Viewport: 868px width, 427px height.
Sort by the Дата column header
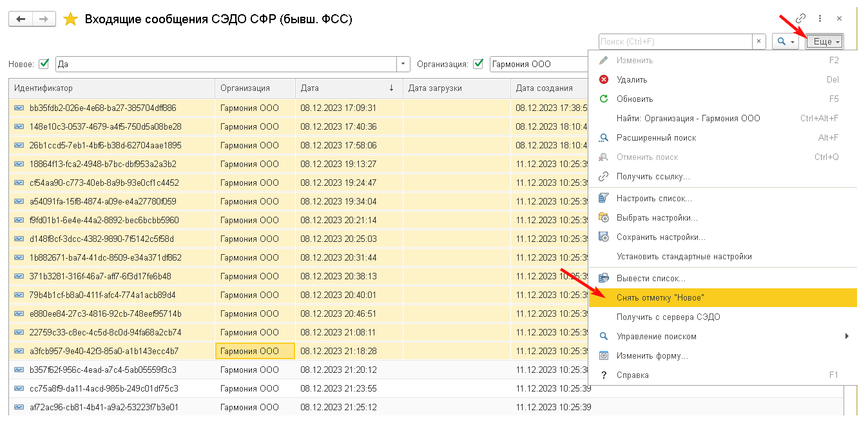point(349,88)
